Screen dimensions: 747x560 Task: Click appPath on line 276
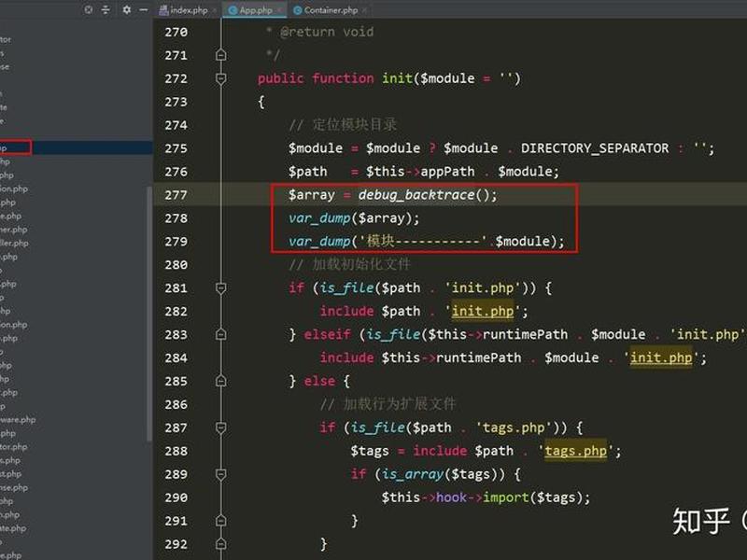447,172
